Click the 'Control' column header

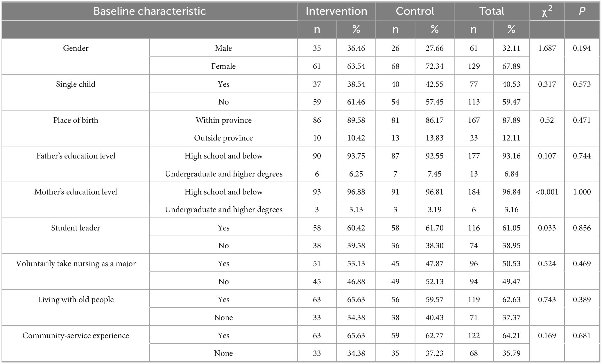415,11
